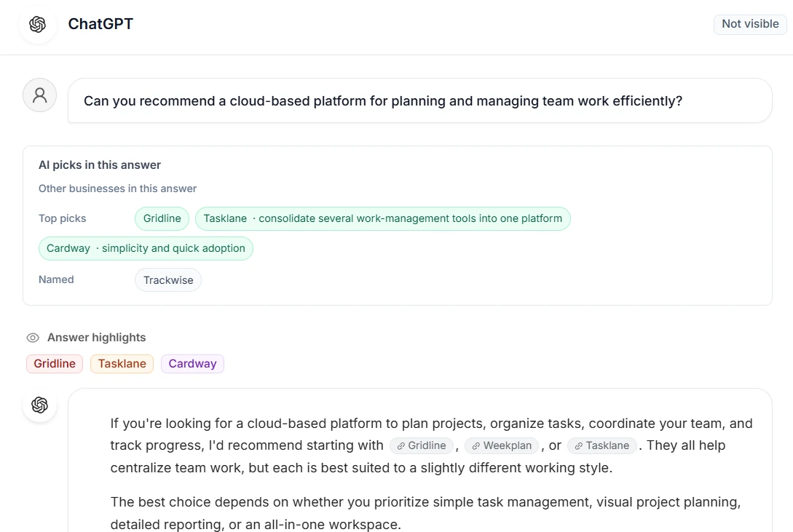Click the 'Named' row label
This screenshot has width=793, height=532.
(56, 279)
